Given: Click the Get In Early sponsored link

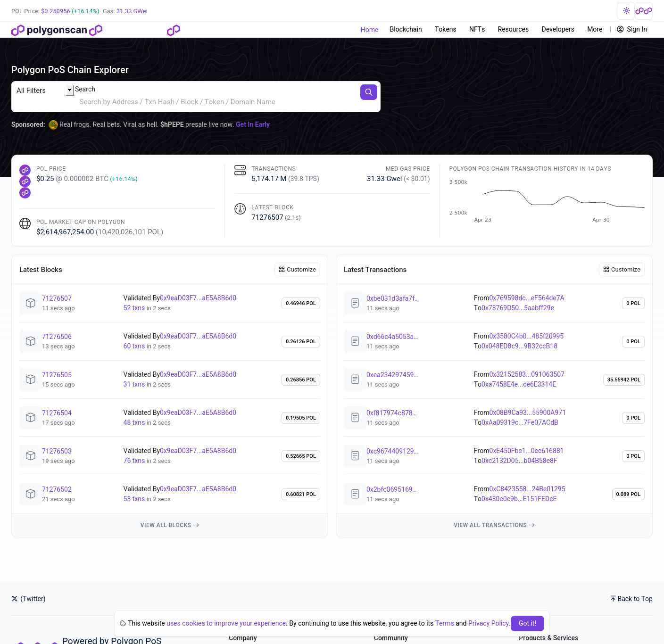Looking at the screenshot, I should tap(253, 124).
